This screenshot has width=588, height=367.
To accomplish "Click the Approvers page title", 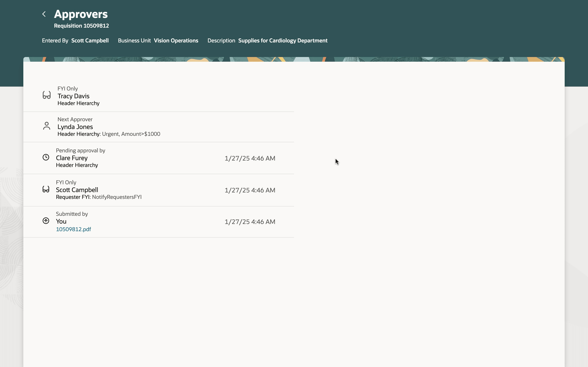I will click(x=81, y=14).
